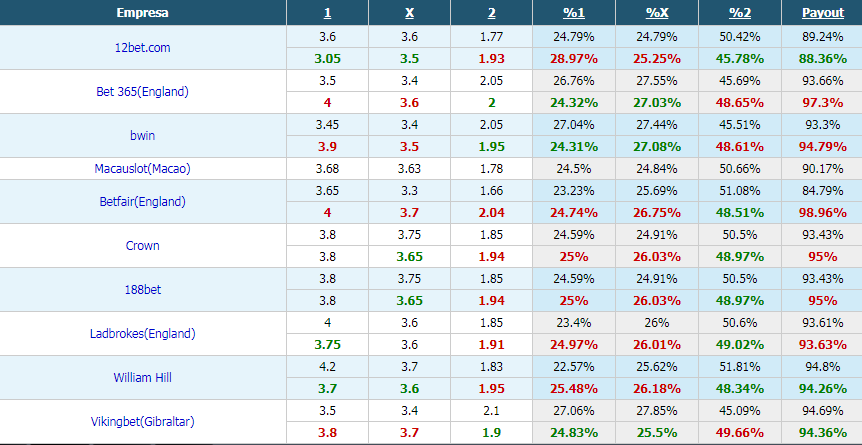This screenshot has height=445, width=862.
Task: Sort by the %X column header
Action: (x=657, y=13)
